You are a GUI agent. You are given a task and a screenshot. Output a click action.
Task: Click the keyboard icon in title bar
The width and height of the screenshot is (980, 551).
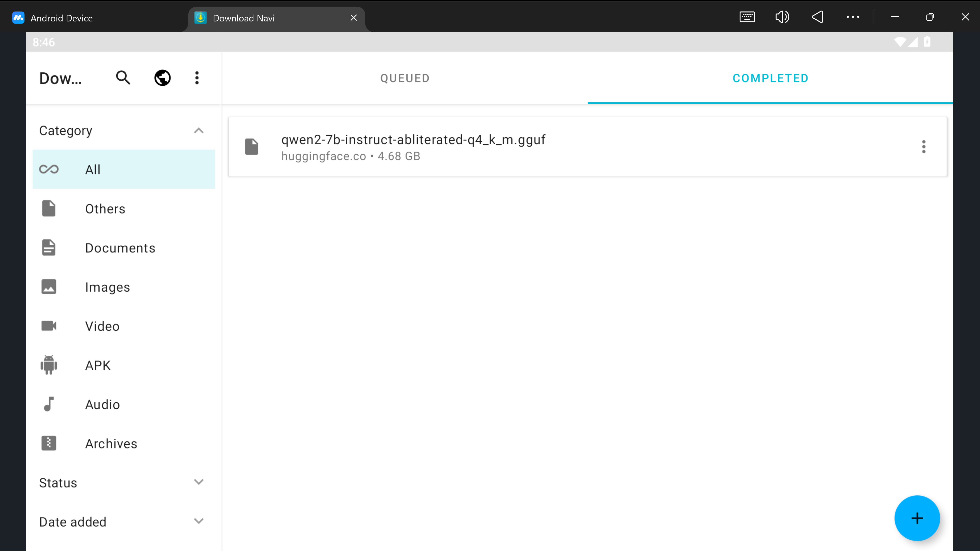pyautogui.click(x=747, y=17)
